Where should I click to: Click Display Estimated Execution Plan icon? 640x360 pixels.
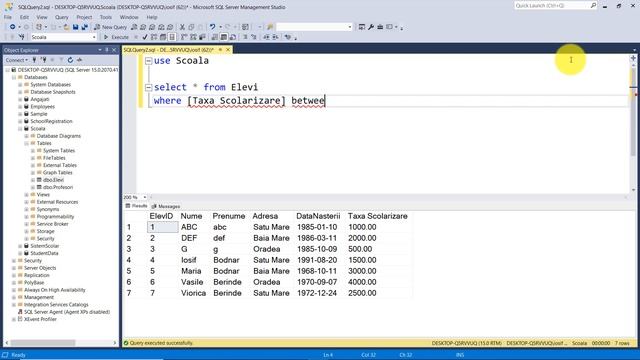[154, 37]
